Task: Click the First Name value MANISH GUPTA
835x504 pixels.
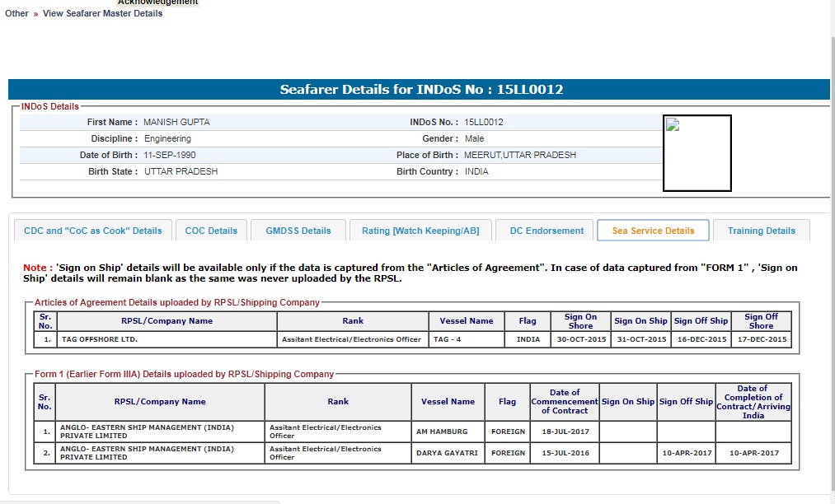Action: click(176, 122)
